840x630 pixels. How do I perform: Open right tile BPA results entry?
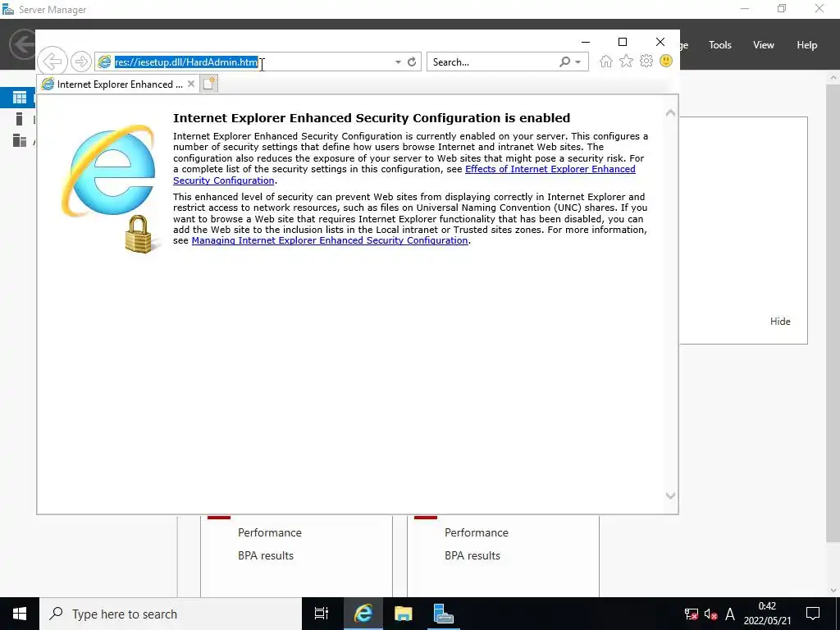(x=472, y=555)
